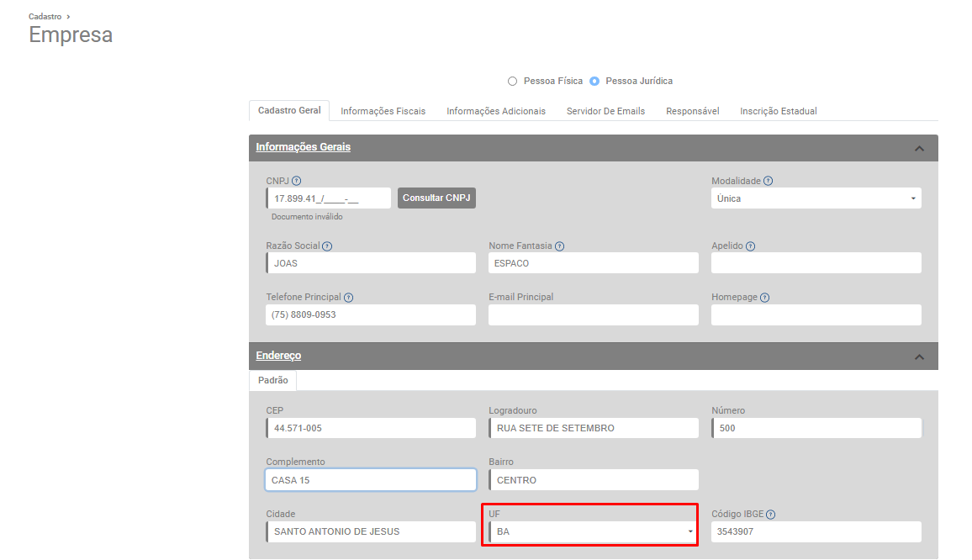The image size is (972, 560).
Task: Click into the E-mail Principal field
Action: click(593, 315)
